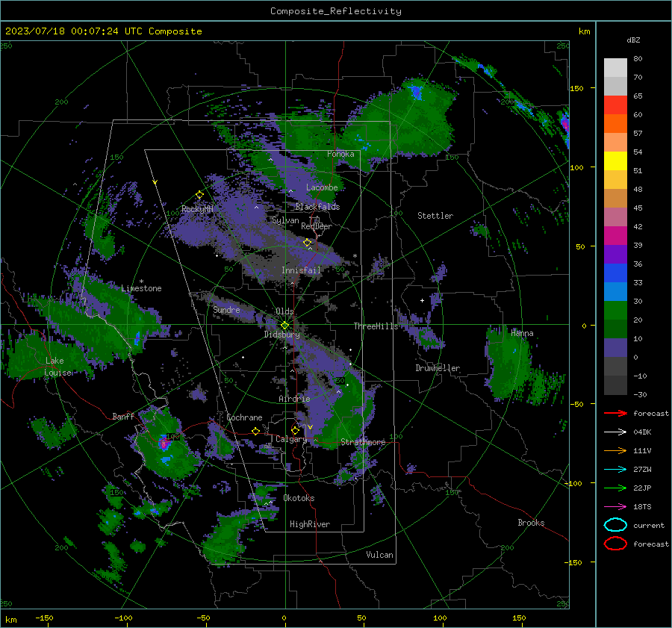This screenshot has width=672, height=628.
Task: Click the yellow diamond marker above Calgary
Action: coord(295,430)
